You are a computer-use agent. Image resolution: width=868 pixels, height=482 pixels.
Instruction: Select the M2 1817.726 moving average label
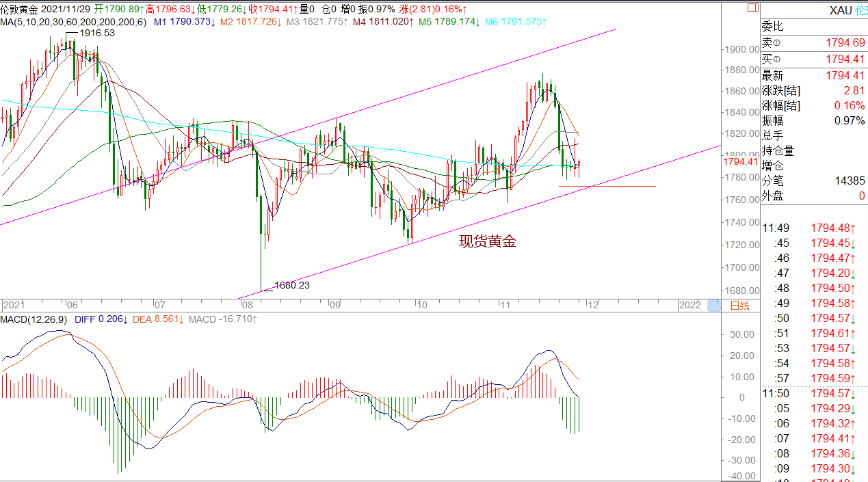coord(250,22)
